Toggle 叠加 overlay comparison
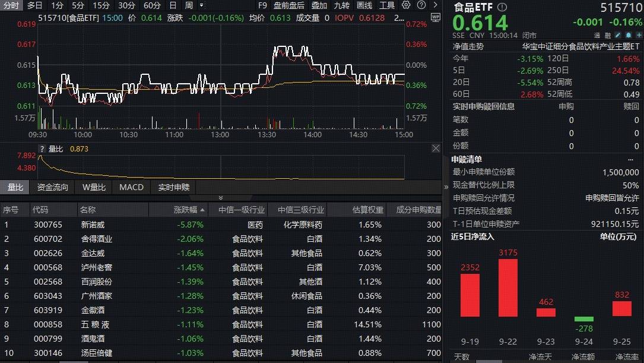Screen dimensions: 644x363 point(319,5)
